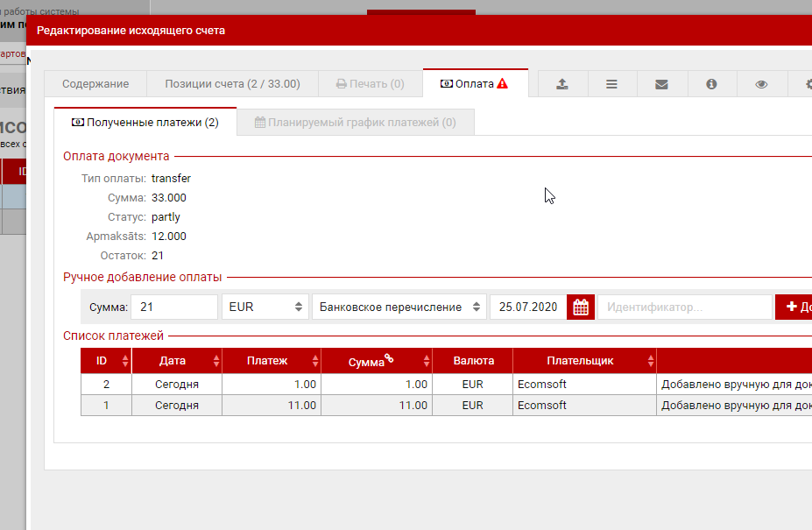The height and width of the screenshot is (530, 812).
Task: Click the Сумма amount input field
Action: (174, 307)
